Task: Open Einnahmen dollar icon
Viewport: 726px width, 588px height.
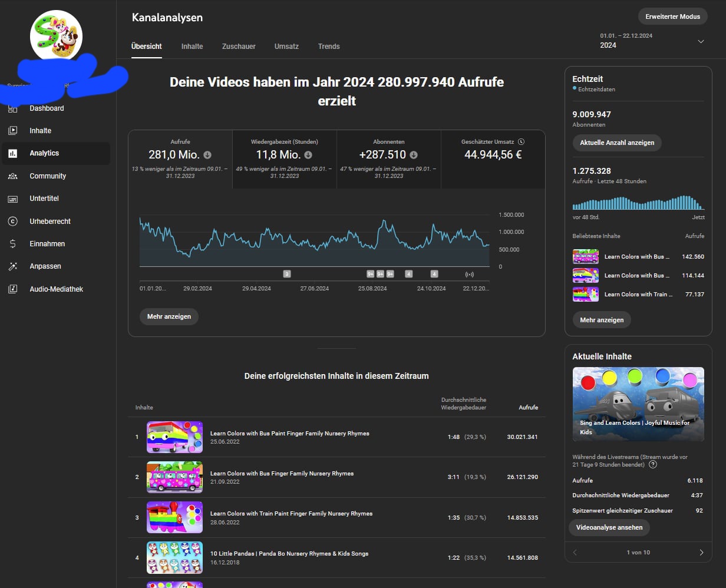Action: 12,244
